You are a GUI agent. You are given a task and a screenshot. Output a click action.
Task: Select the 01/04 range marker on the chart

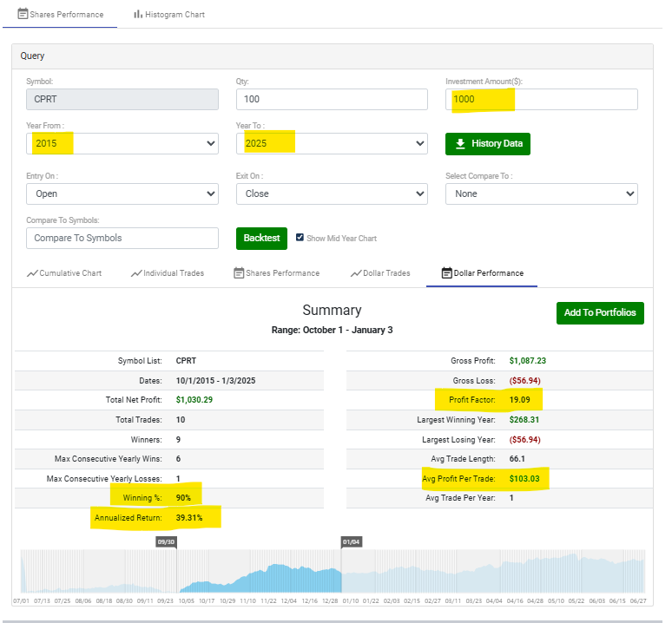pyautogui.click(x=351, y=541)
